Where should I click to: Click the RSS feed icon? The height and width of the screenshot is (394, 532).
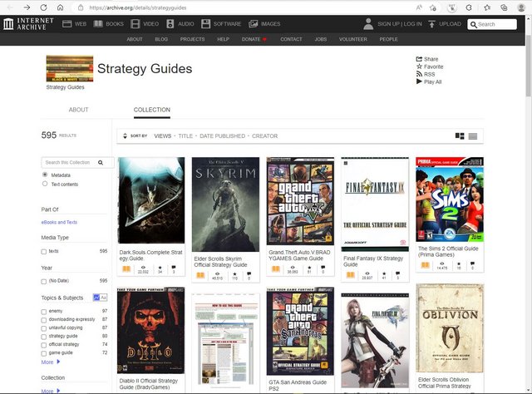click(419, 74)
